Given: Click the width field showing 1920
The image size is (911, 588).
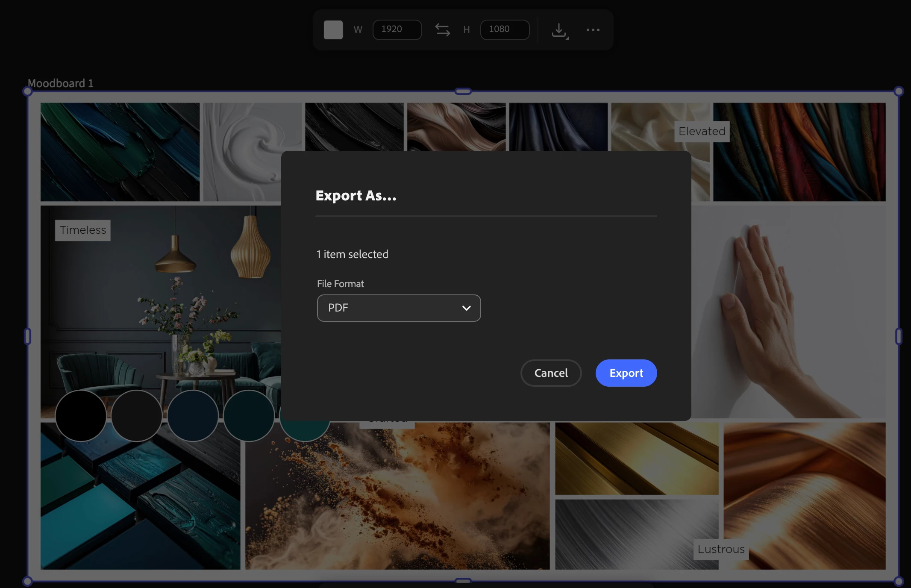Looking at the screenshot, I should tap(397, 29).
